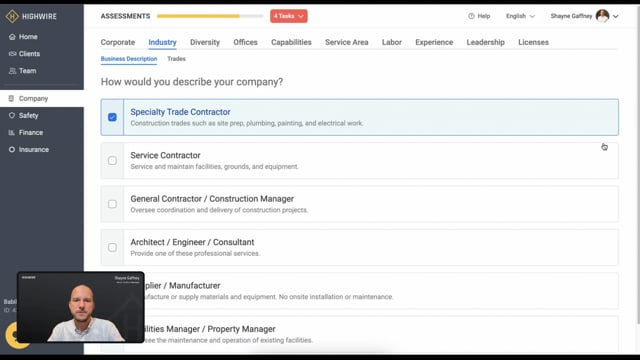Screen dimensions: 640x360
Task: Switch to the Leadership tab
Action: click(x=486, y=42)
